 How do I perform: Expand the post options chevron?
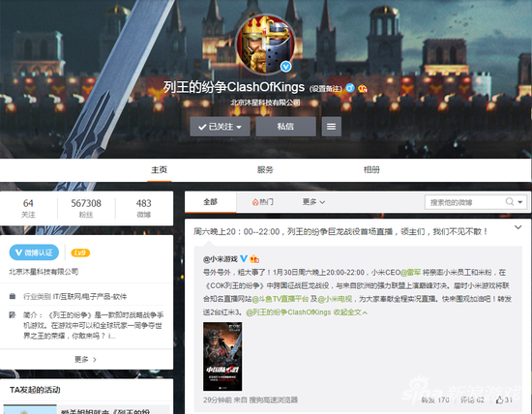click(x=517, y=227)
